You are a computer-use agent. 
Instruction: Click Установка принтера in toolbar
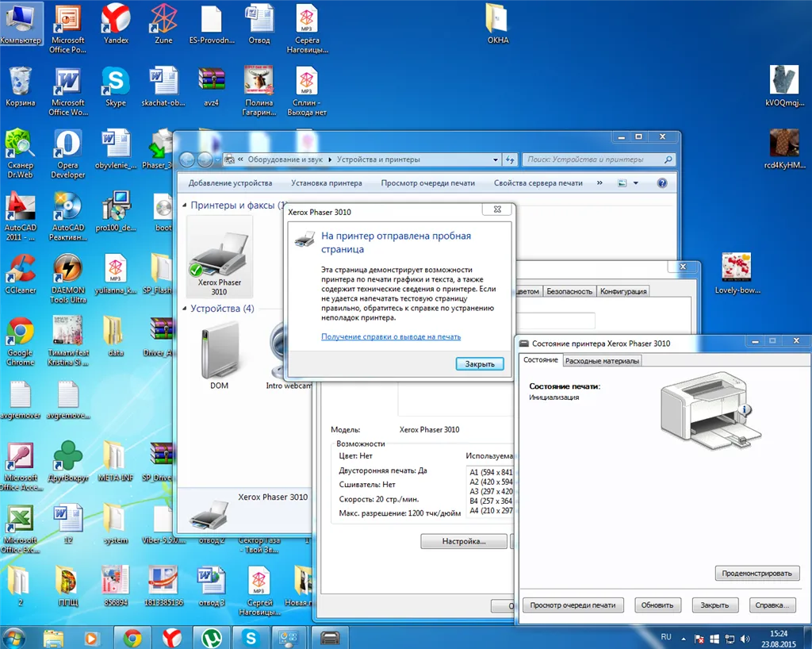pos(326,182)
